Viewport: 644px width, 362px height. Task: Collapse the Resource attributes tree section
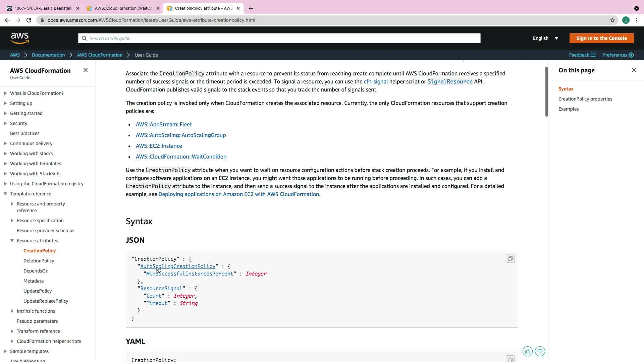pyautogui.click(x=12, y=241)
